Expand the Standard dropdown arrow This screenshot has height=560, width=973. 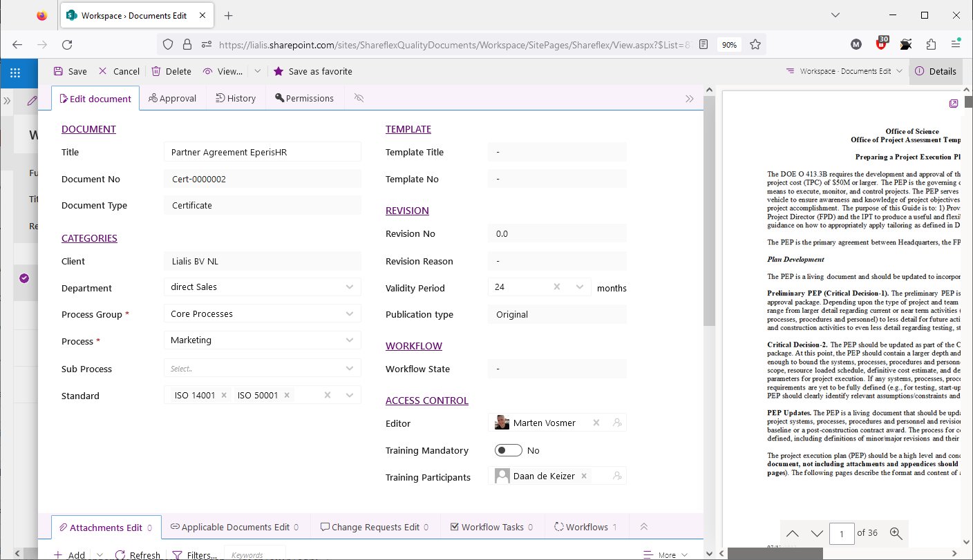pos(350,396)
